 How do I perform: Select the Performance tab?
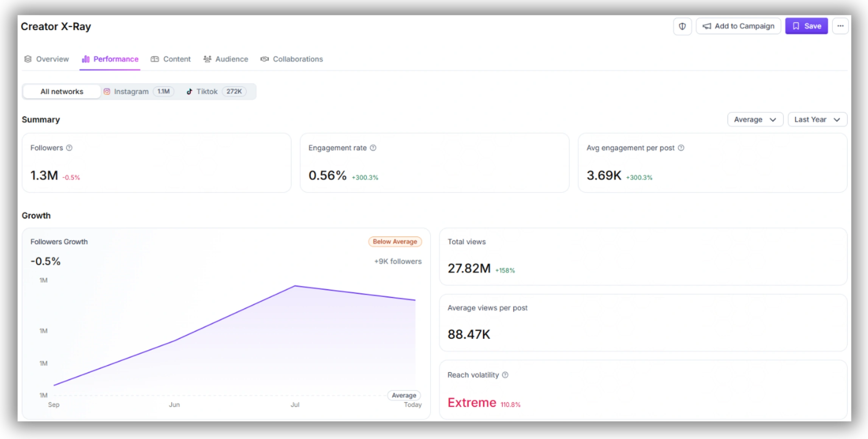tap(110, 59)
